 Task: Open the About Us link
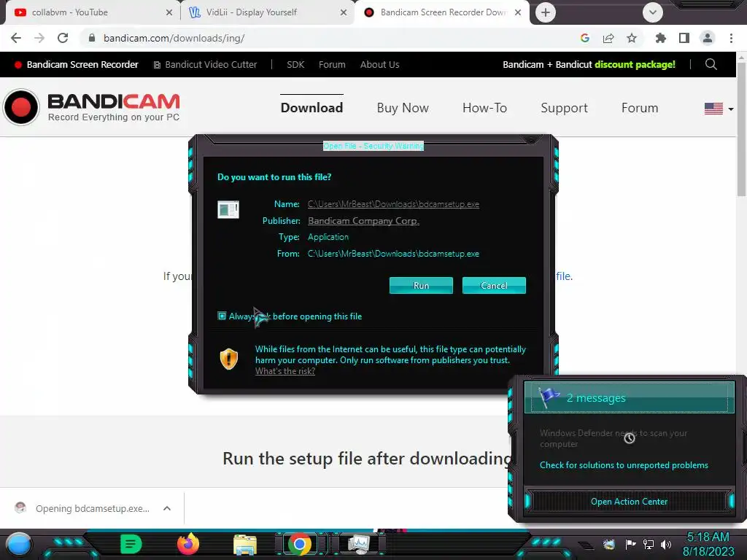[x=379, y=65]
